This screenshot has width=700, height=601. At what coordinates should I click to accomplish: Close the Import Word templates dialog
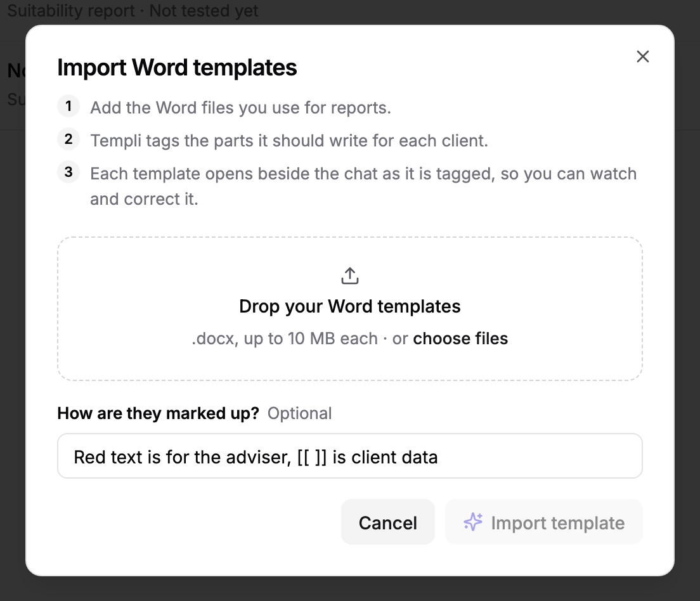(642, 56)
